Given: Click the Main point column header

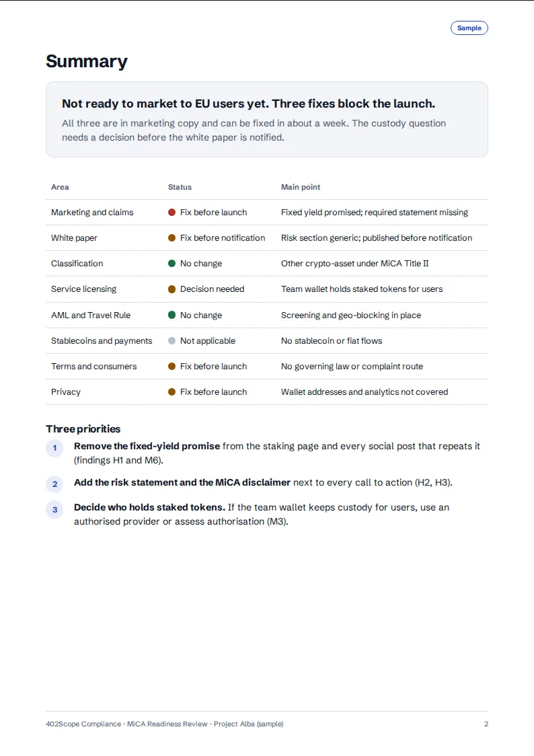Looking at the screenshot, I should tap(300, 187).
